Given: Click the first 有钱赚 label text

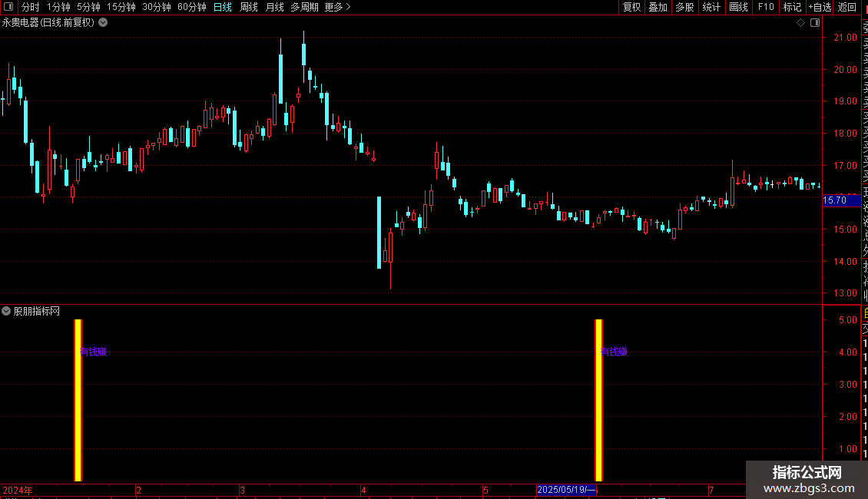Looking at the screenshot, I should 93,352.
